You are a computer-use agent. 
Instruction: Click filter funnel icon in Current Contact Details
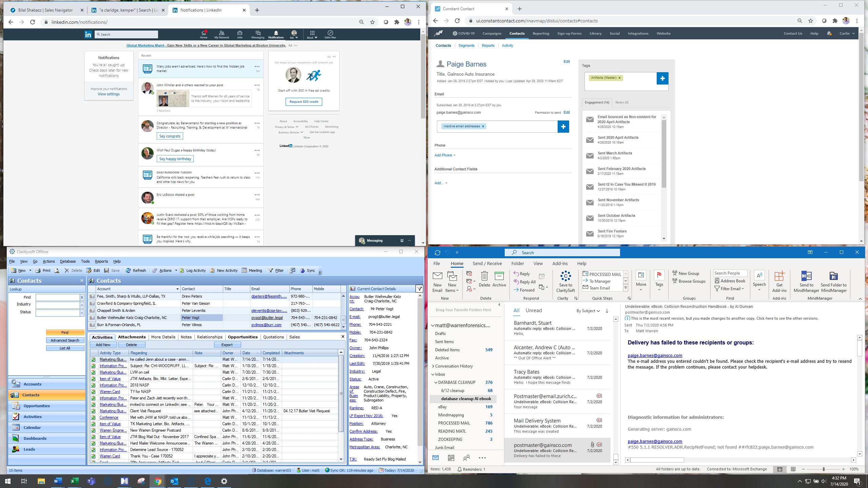(420, 289)
